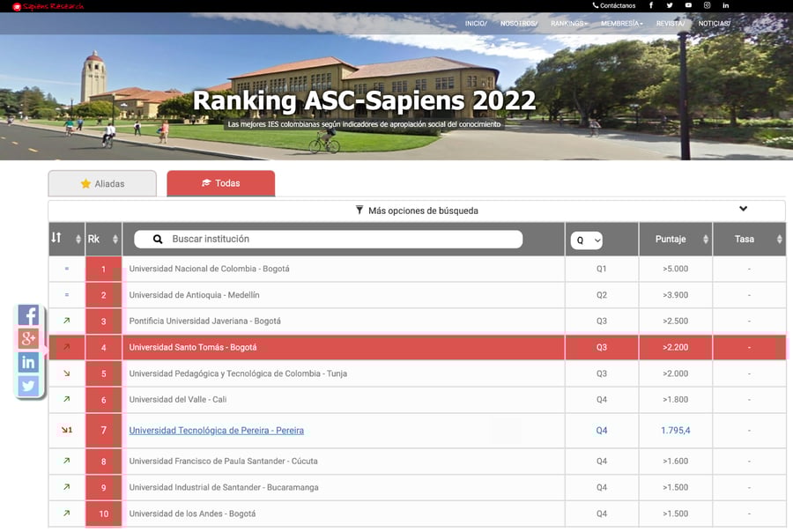Click the Contáctanos phone link

[x=614, y=5]
